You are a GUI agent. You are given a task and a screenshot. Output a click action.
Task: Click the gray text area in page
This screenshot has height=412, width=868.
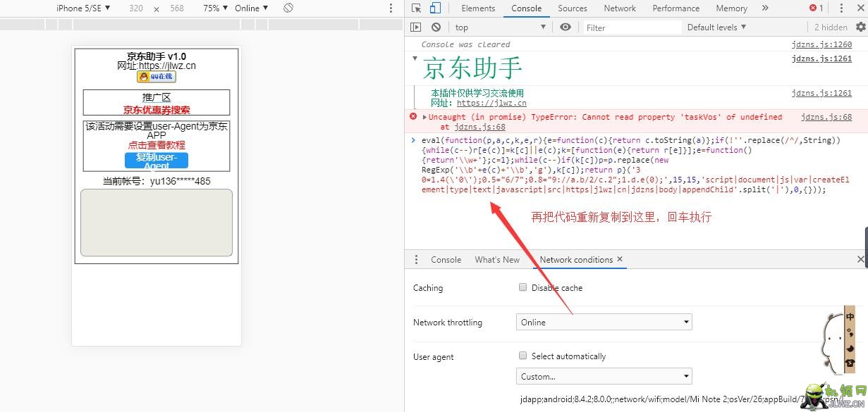(x=157, y=223)
